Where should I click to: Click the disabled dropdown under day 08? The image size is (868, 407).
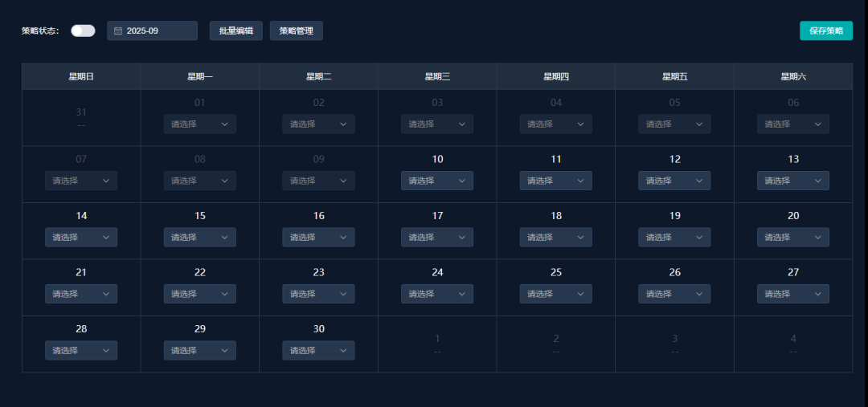(x=200, y=181)
